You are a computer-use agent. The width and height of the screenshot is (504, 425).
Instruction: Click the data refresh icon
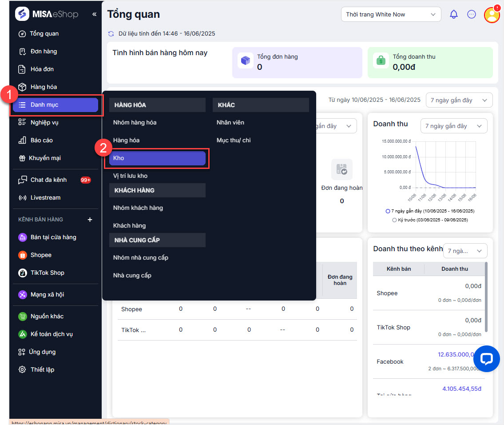tap(111, 34)
